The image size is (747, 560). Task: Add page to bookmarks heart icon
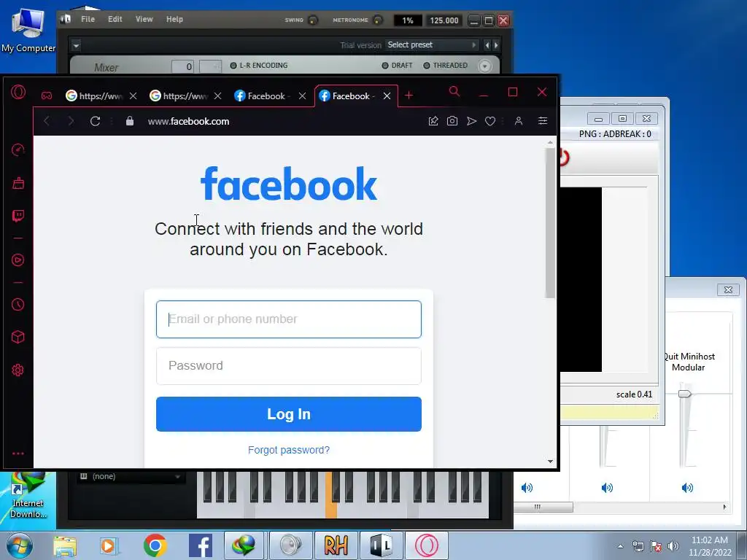tap(490, 122)
